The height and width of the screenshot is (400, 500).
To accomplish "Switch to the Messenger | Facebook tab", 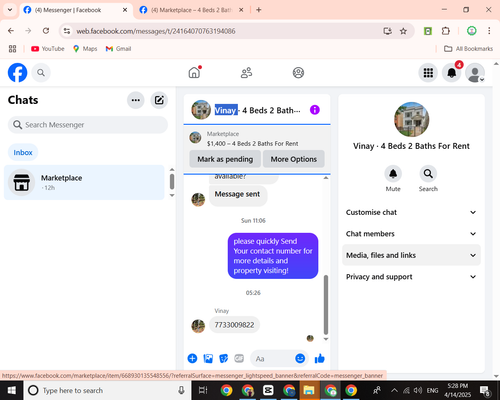I will coord(76,10).
